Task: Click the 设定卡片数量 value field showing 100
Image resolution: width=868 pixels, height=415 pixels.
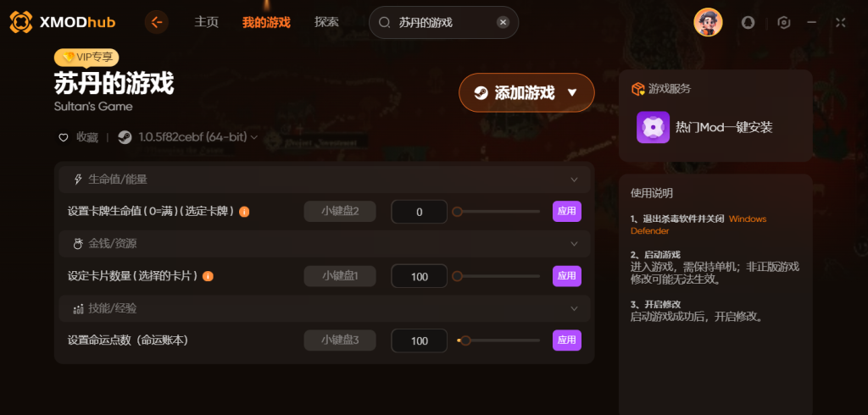Action: (419, 276)
